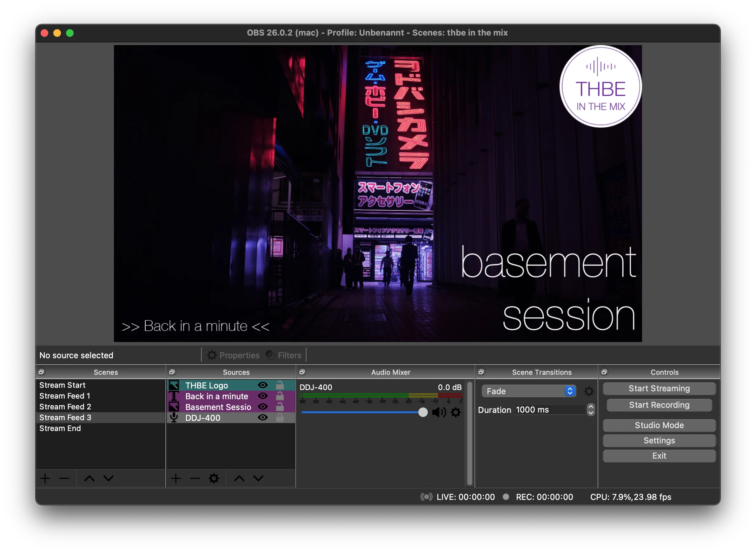The width and height of the screenshot is (756, 552).
Task: Open the Fade transition properties gear
Action: tap(589, 391)
